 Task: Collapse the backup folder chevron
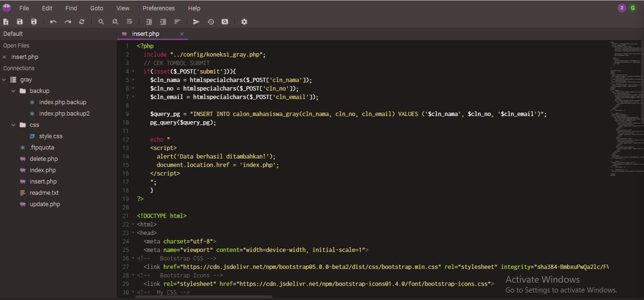14,91
